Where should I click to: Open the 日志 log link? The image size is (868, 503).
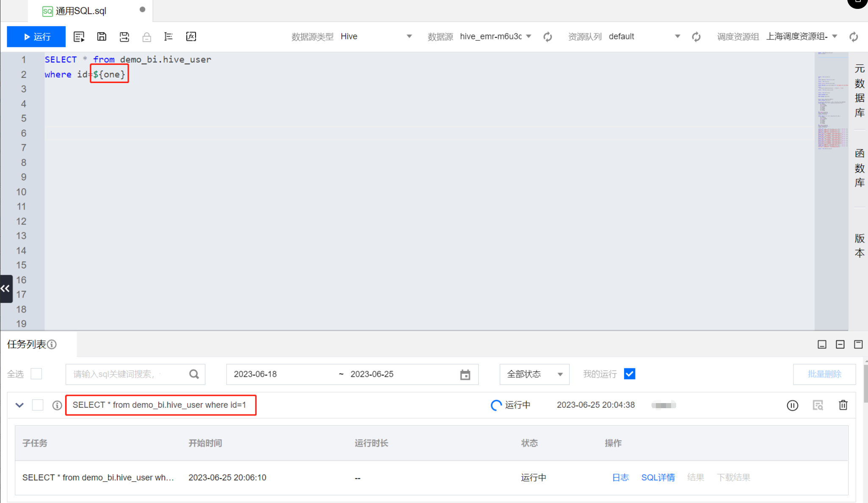click(x=620, y=478)
